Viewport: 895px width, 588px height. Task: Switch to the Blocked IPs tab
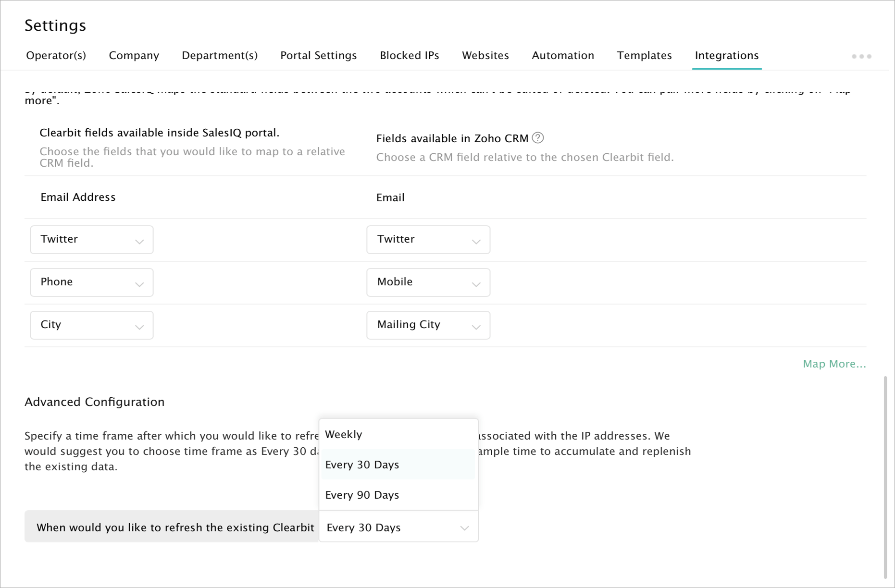(x=410, y=55)
